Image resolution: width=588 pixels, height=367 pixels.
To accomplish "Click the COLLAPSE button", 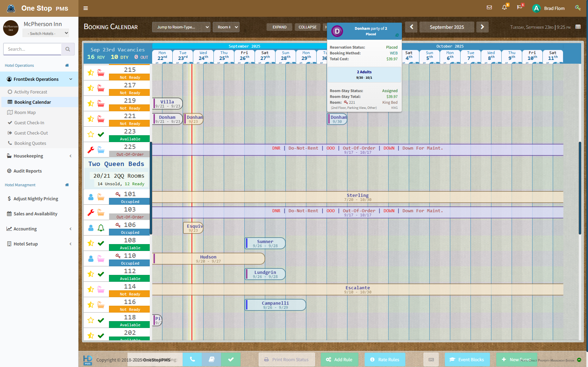I will (x=307, y=27).
